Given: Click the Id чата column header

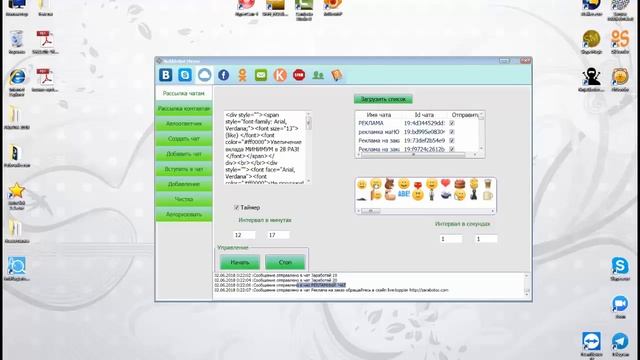Looking at the screenshot, I should pos(424,115).
